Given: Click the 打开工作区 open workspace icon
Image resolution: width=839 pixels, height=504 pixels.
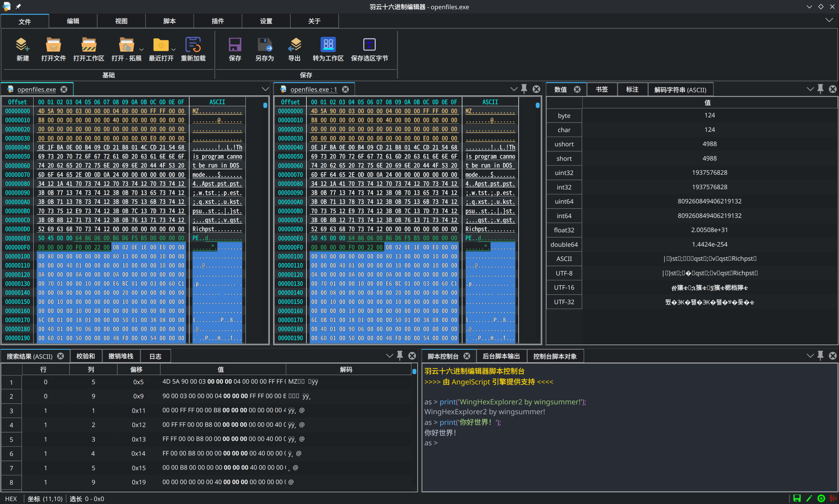Looking at the screenshot, I should tap(89, 45).
